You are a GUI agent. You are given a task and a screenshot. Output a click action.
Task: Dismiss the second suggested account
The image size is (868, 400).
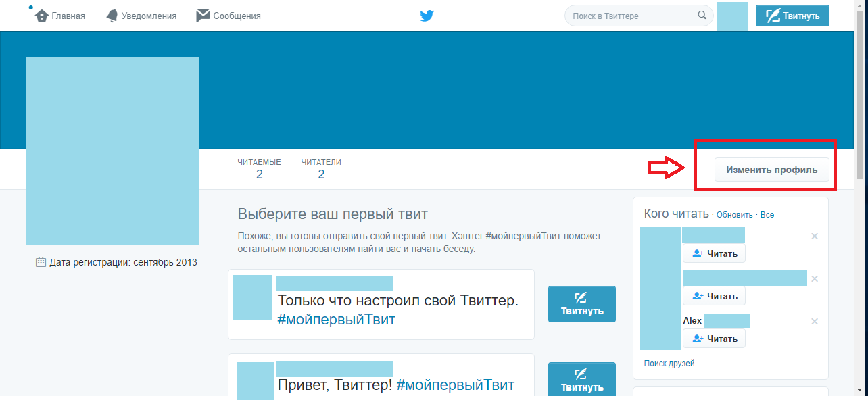815,278
